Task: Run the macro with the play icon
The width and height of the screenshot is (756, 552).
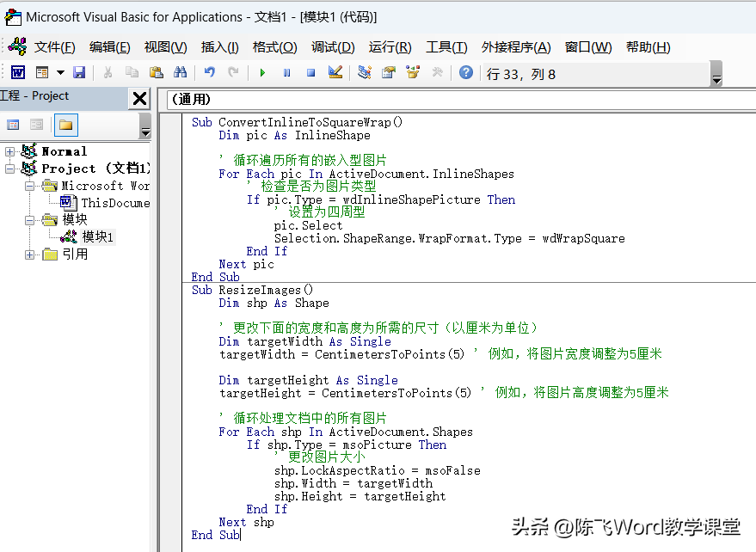Action: 262,73
